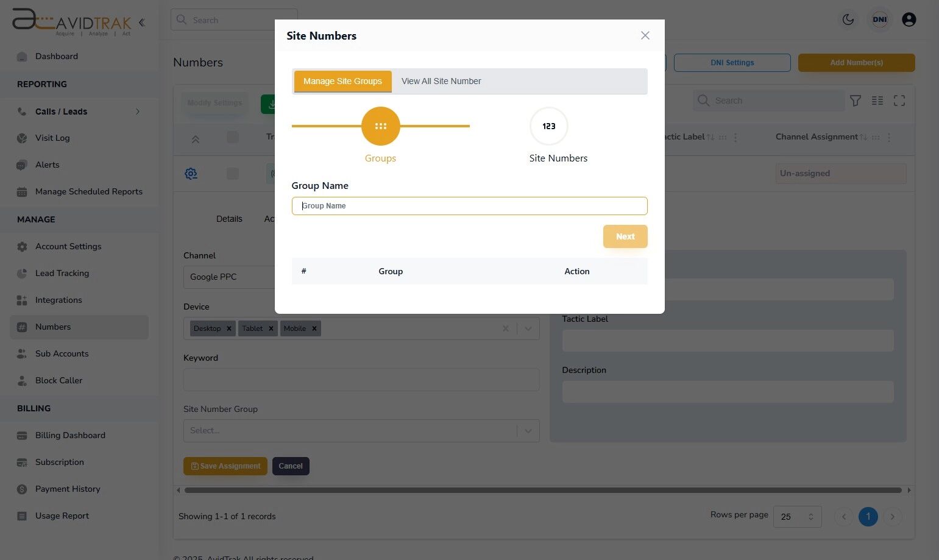Expand the Device dropdown arrow

[x=528, y=328]
